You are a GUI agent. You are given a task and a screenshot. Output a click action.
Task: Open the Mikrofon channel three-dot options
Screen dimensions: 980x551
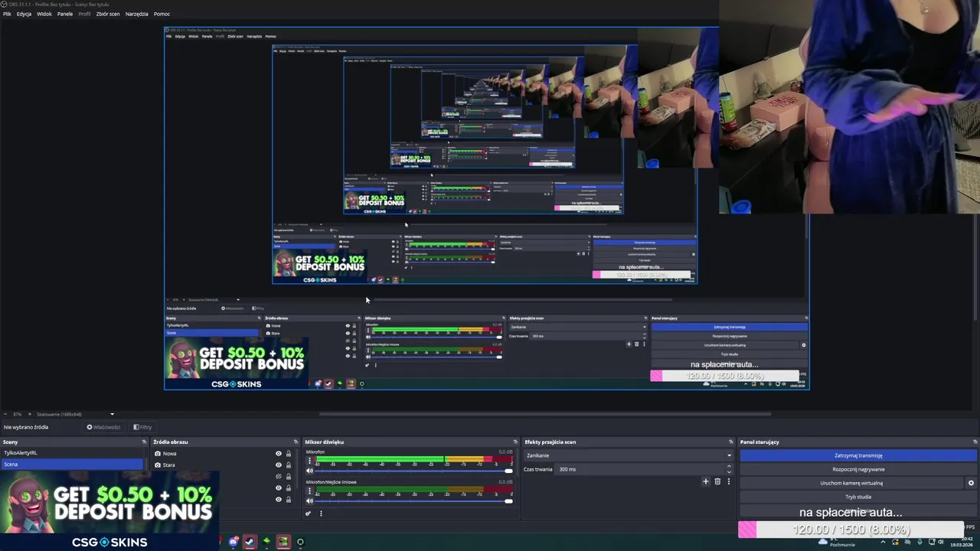308,461
